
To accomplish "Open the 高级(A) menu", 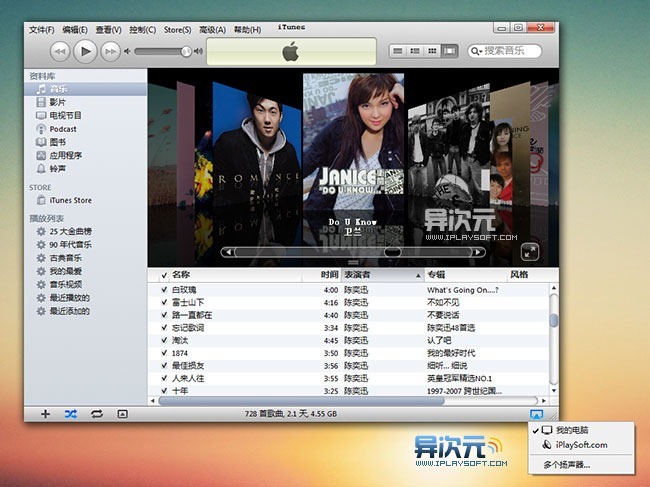I will [212, 30].
